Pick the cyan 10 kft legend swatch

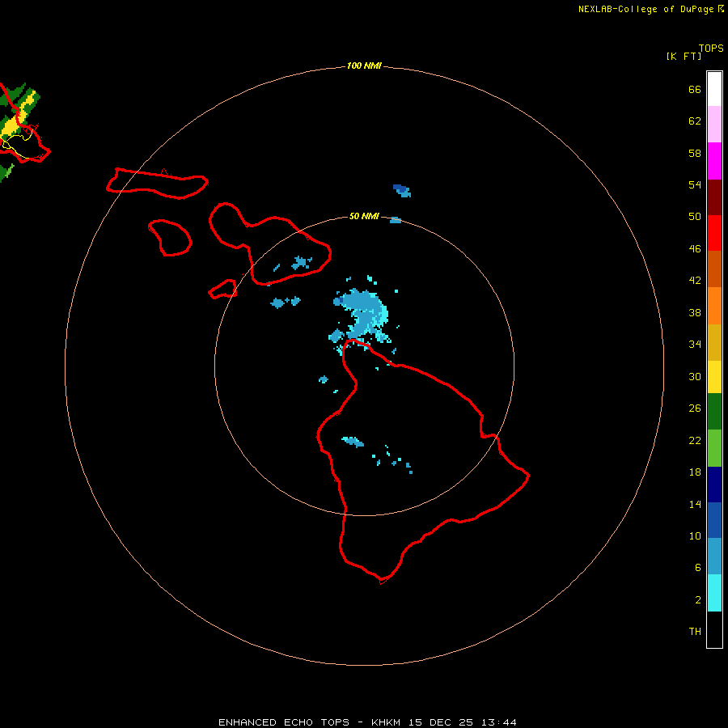point(714,594)
